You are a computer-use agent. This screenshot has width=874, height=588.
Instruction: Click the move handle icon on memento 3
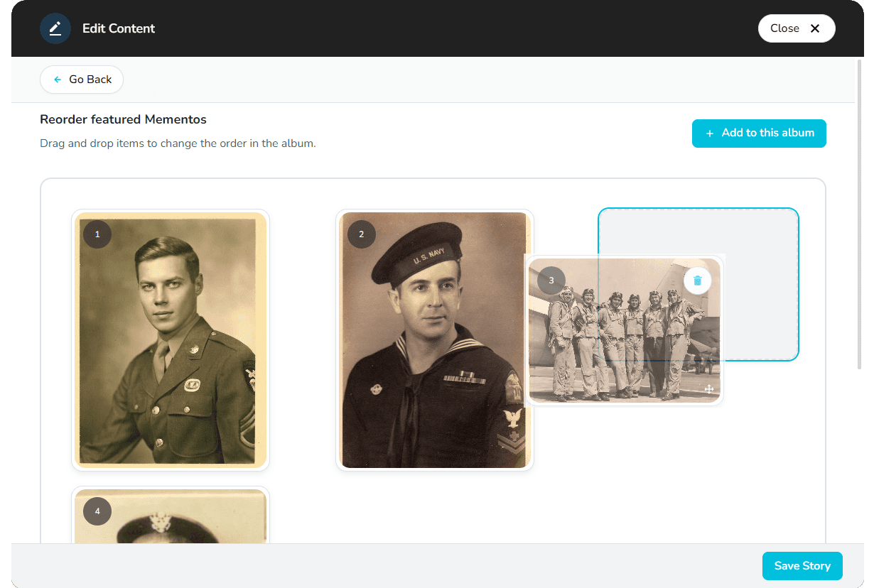(x=708, y=388)
